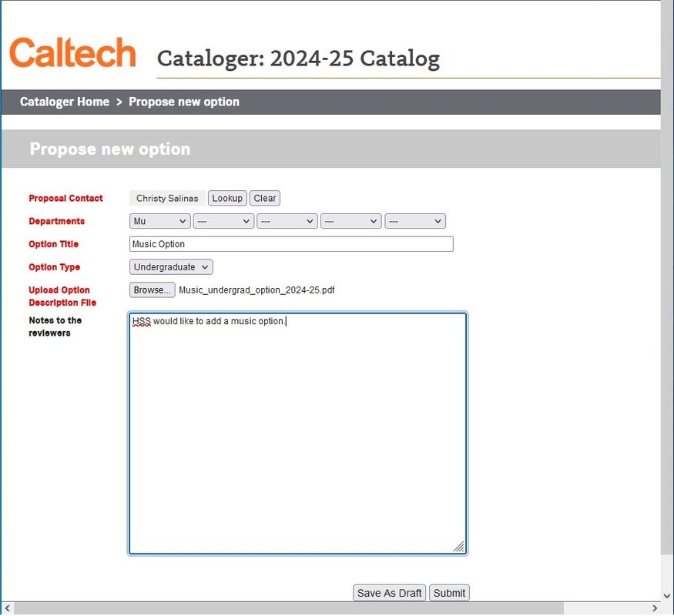Screen dimensions: 674x616
Task: Click the textarea resize handle
Action: click(x=459, y=547)
